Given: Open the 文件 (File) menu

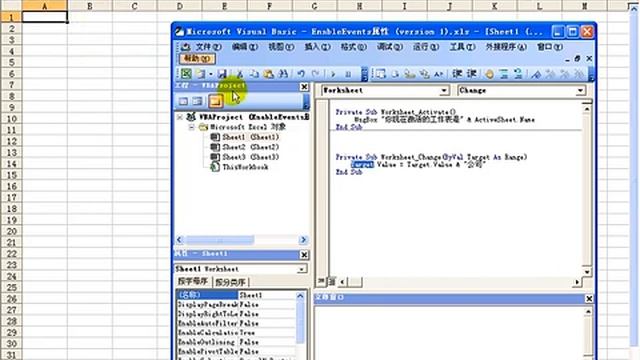Looking at the screenshot, I should (x=208, y=47).
